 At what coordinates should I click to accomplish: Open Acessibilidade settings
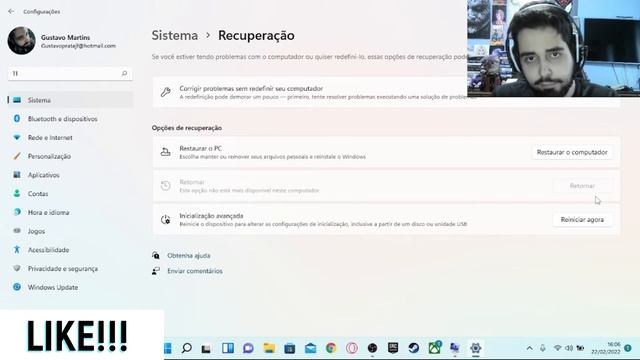click(x=70, y=250)
